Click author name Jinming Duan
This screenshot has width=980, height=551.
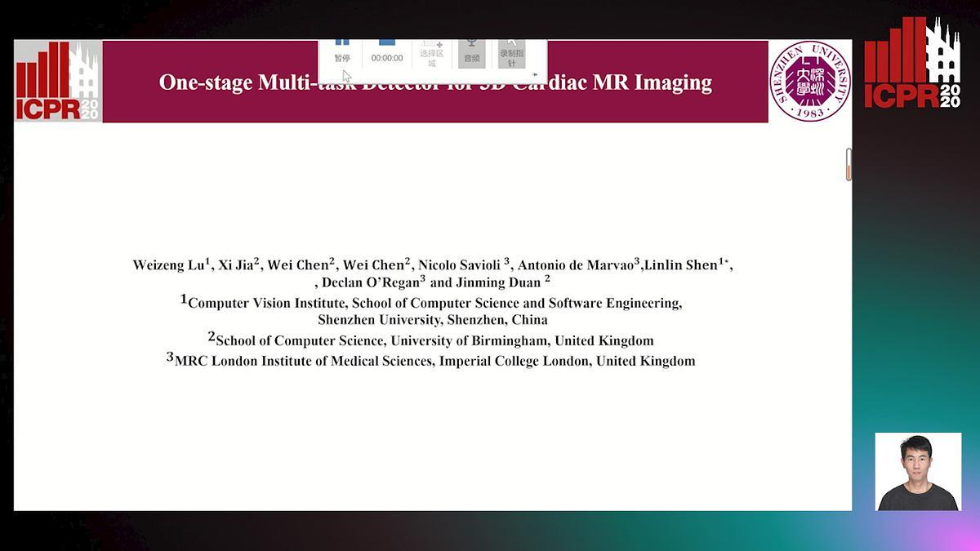click(x=497, y=283)
